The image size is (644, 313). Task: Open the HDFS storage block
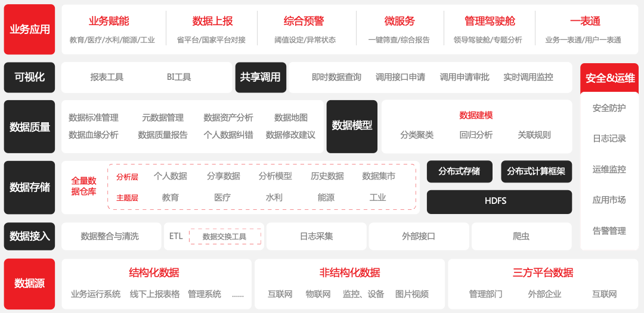[x=499, y=202]
